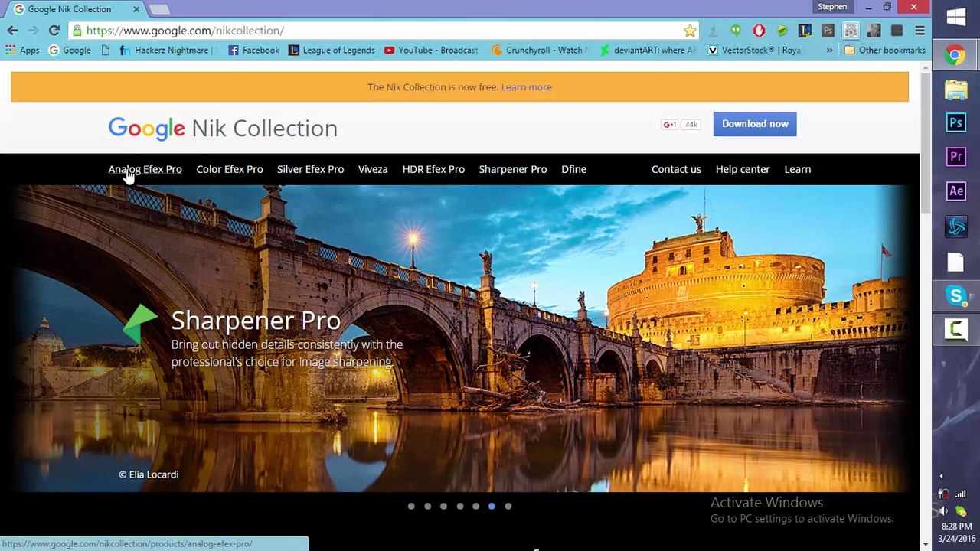Viewport: 980px width, 551px height.
Task: Launch Premiere Pro from the taskbar
Action: (x=955, y=157)
